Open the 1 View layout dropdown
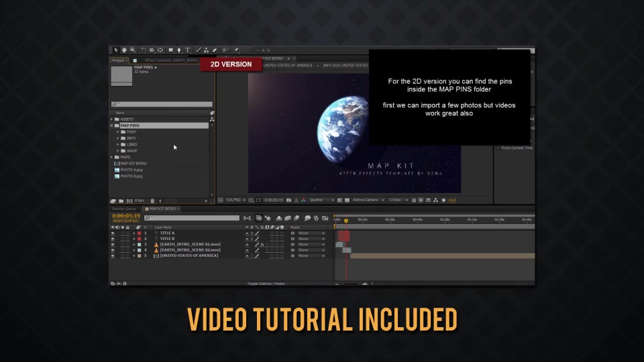 [x=398, y=200]
